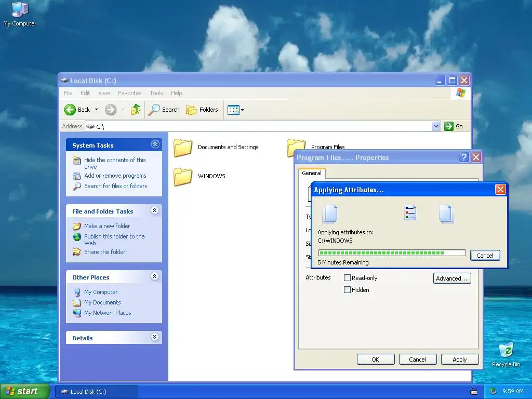Click the drive icon in the address bar
The image size is (532, 399).
click(x=90, y=126)
